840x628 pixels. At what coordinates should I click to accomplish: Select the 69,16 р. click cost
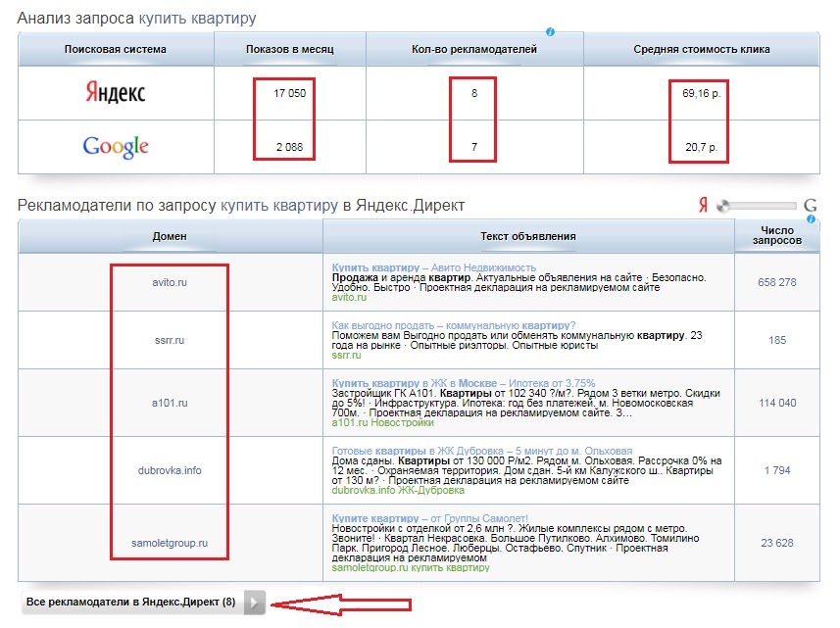coord(701,93)
